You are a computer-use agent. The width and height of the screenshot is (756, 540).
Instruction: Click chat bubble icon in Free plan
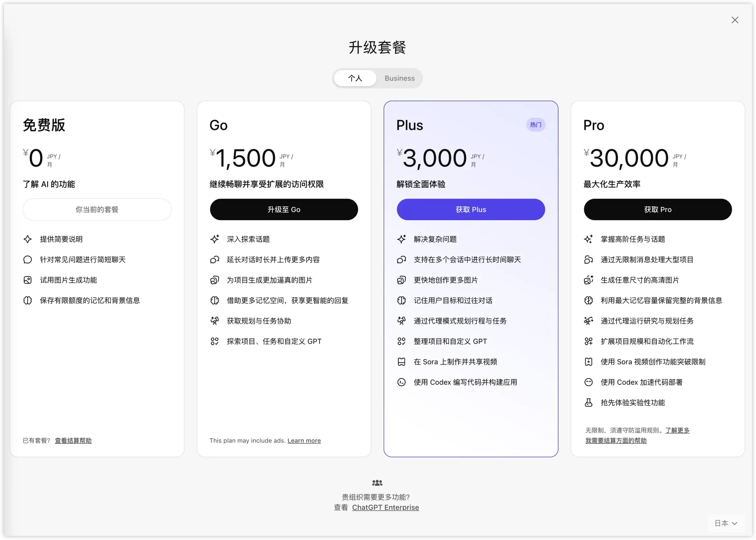click(x=28, y=260)
